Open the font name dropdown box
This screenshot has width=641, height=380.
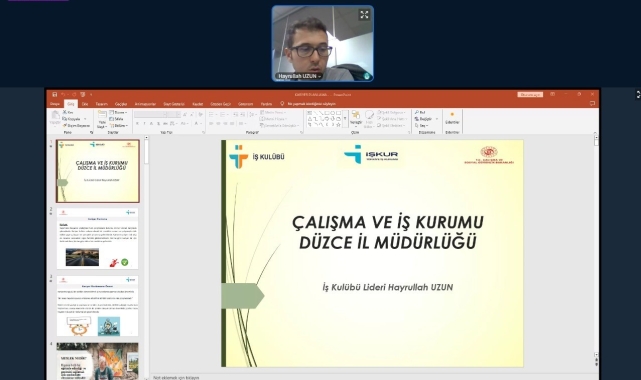(150, 114)
